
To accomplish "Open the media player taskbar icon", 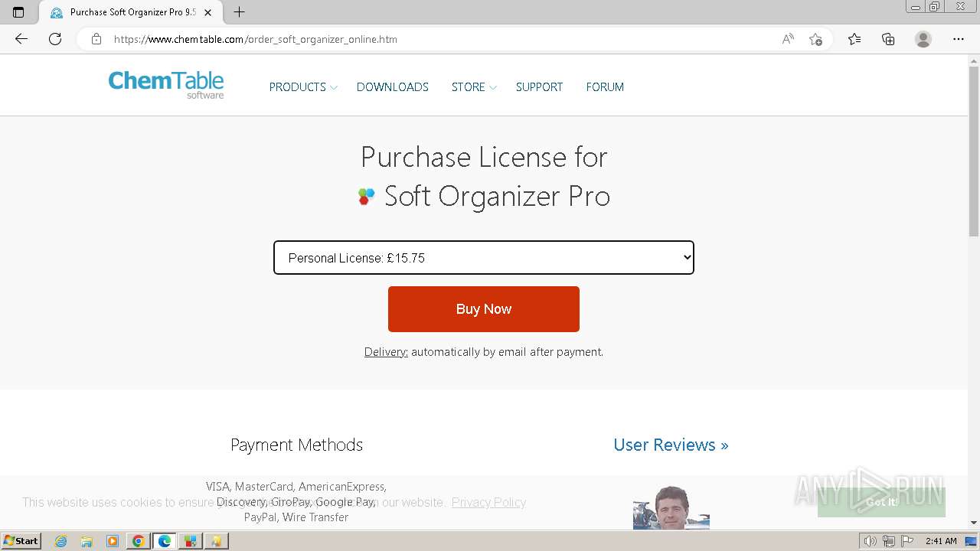I will [x=113, y=541].
